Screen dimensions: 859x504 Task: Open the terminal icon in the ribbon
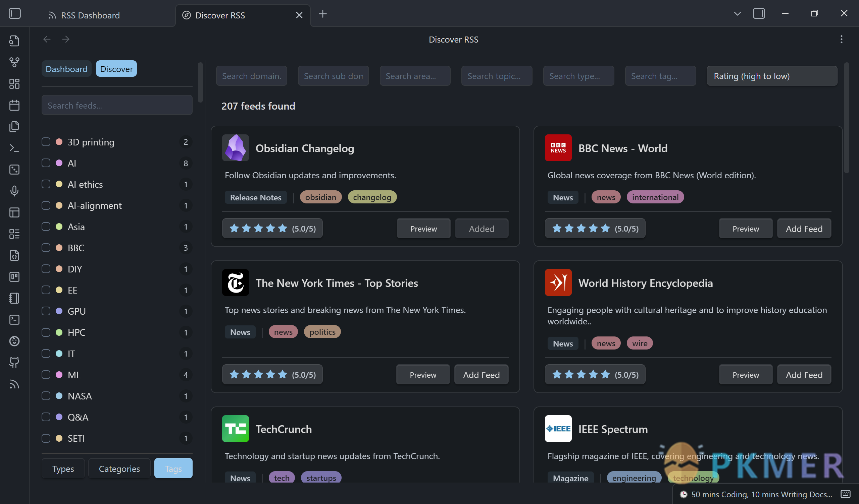click(14, 148)
